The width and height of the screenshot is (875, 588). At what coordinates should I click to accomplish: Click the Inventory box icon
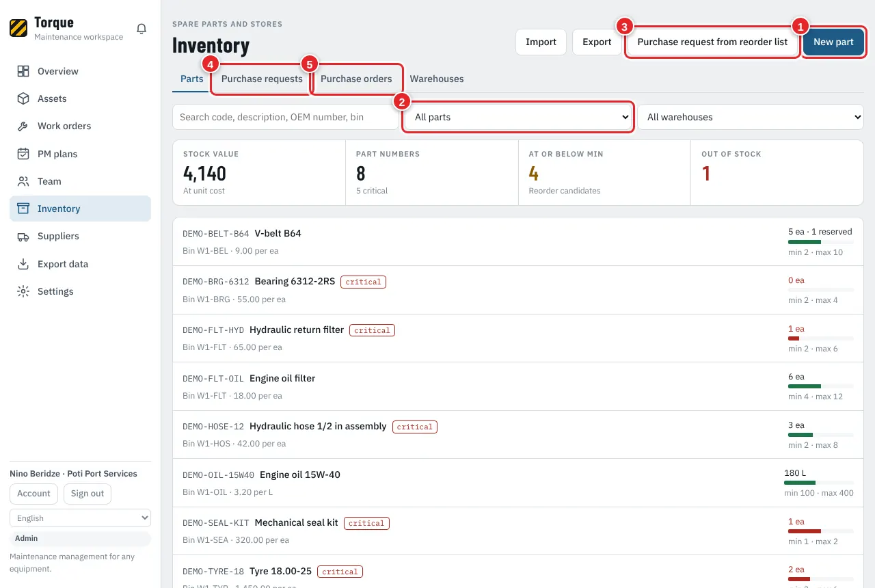coord(23,209)
